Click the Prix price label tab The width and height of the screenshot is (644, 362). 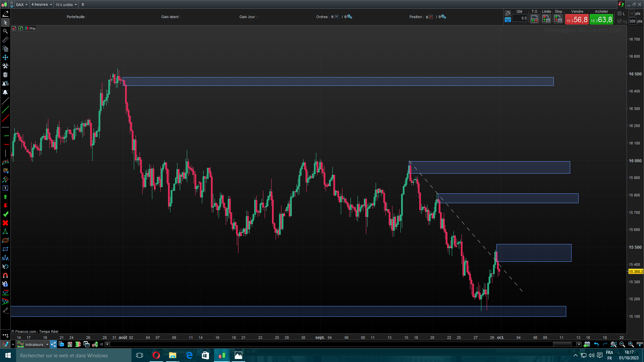pyautogui.click(x=32, y=28)
